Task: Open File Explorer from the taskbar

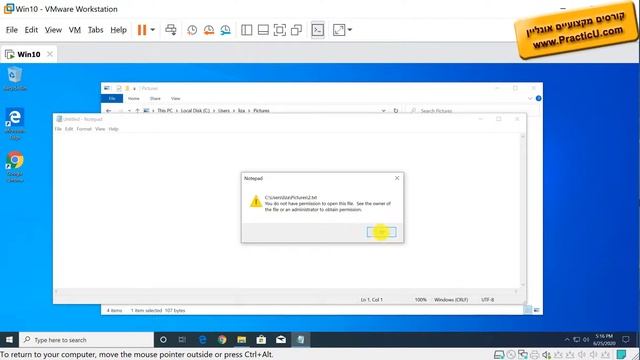Action: click(x=242, y=340)
